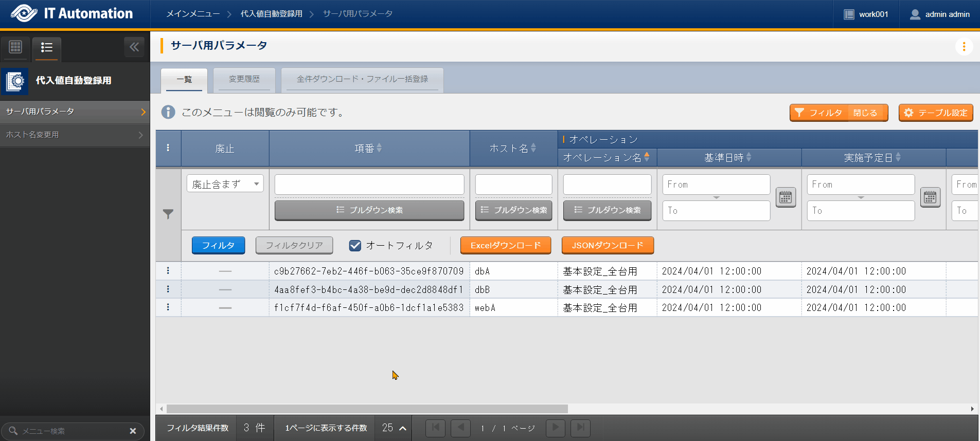The height and width of the screenshot is (441, 980).
Task: Click the Excelダウンロード button
Action: click(x=505, y=246)
